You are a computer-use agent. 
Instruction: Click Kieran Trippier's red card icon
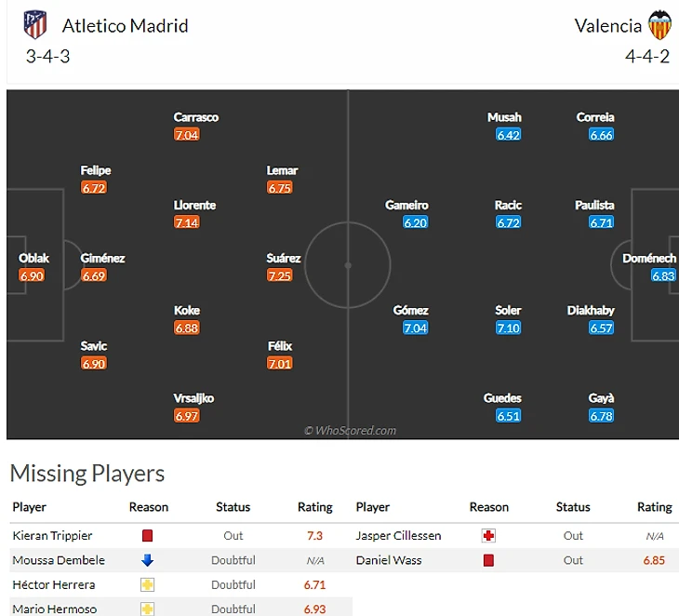pyautogui.click(x=148, y=536)
